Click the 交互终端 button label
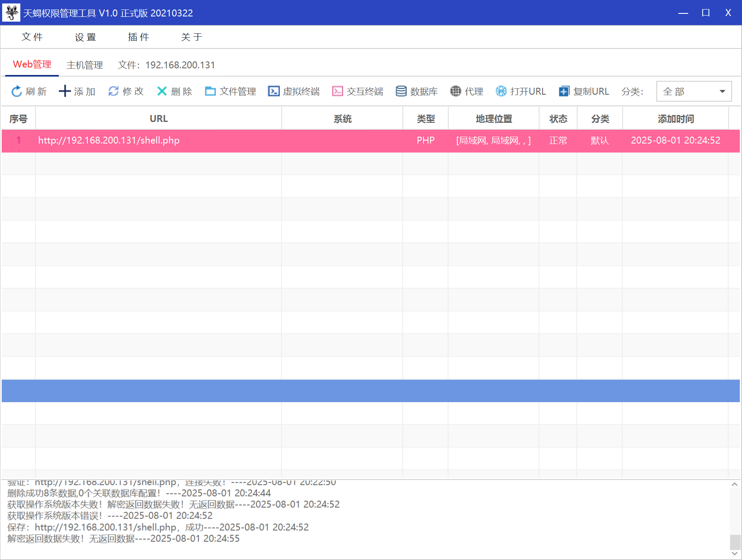742x560 pixels. (365, 91)
